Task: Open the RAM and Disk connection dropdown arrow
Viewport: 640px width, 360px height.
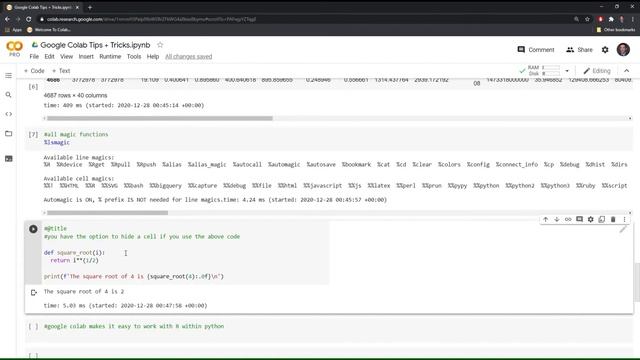Action: click(567, 71)
